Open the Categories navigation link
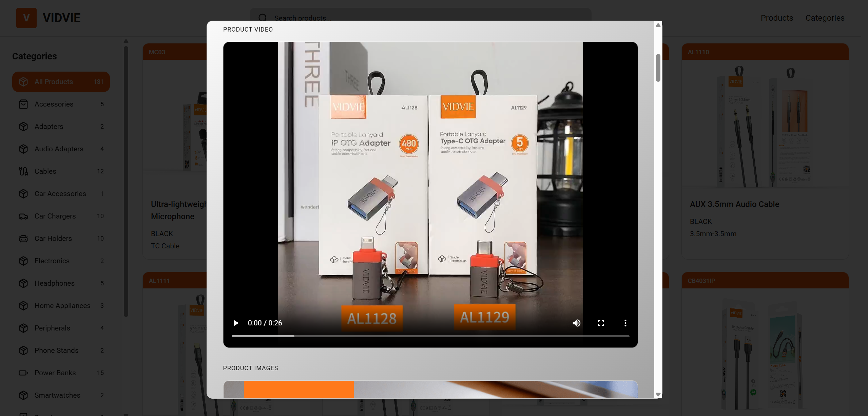Screen dimensions: 868x416 825,18
